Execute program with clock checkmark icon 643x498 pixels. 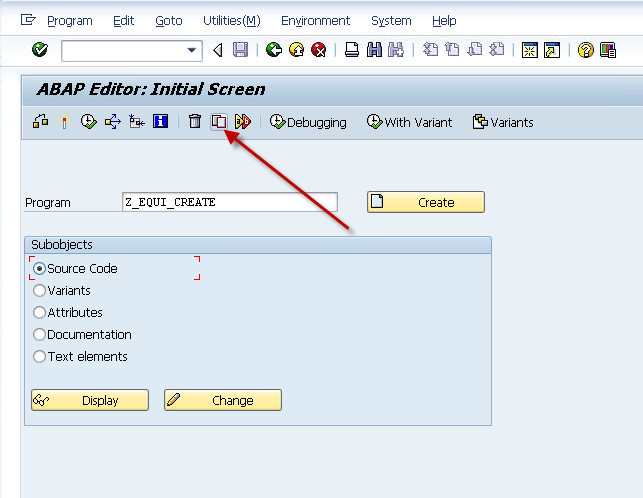[89, 122]
